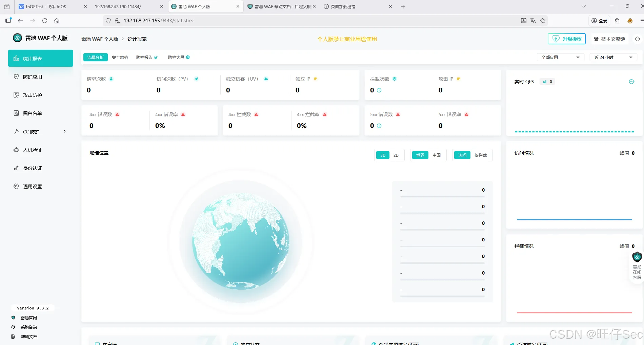Show 仅拦截 data on the map
Viewport: 644px width, 345px height.
tap(481, 155)
